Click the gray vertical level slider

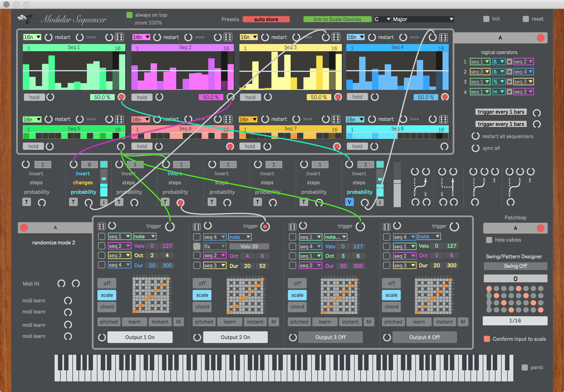pyautogui.click(x=397, y=184)
